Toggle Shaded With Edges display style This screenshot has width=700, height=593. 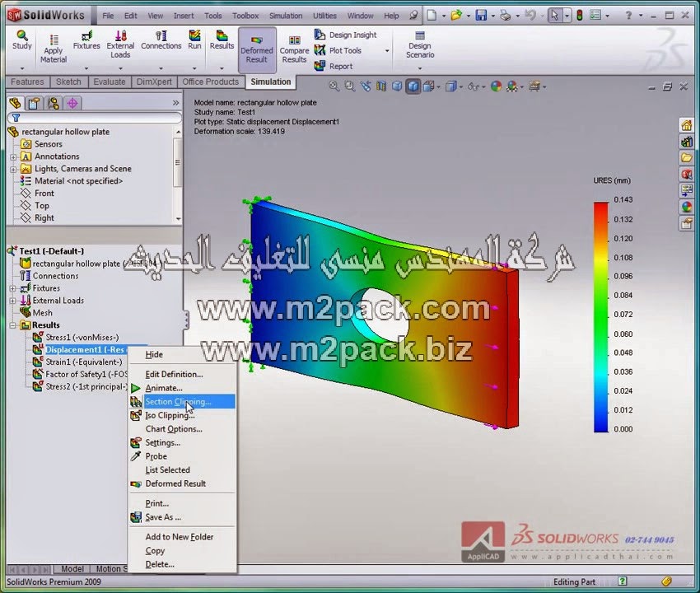point(413,86)
